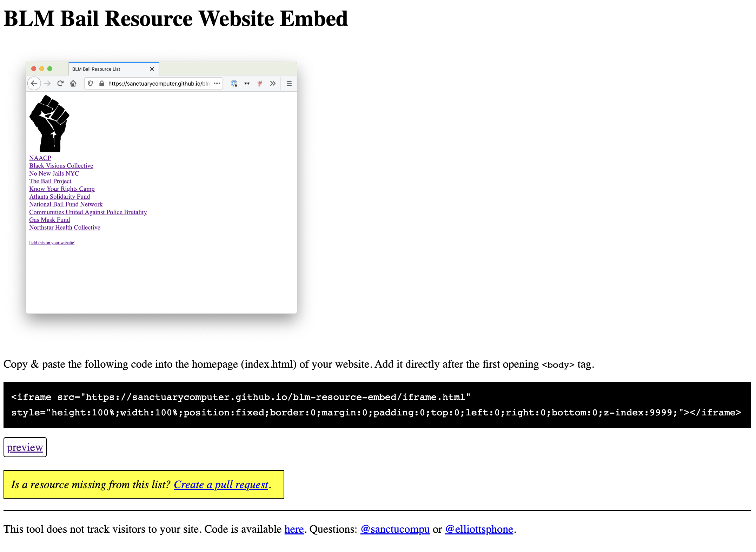
Task: Click the iframe embed code block
Action: click(x=377, y=405)
